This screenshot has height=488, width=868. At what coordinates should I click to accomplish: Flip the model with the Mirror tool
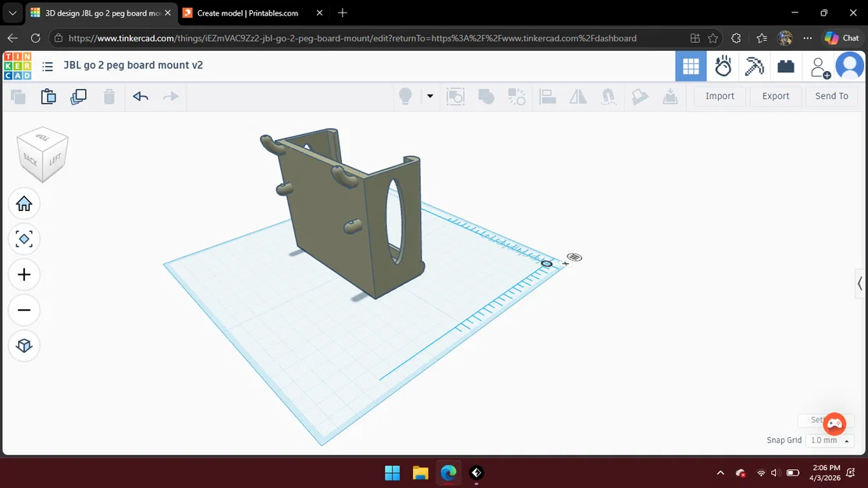(x=578, y=96)
